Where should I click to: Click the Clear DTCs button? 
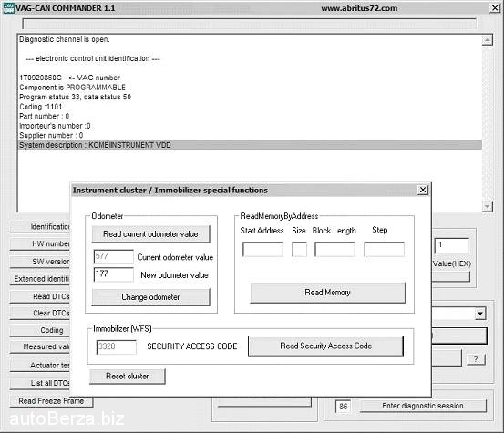[x=40, y=313]
